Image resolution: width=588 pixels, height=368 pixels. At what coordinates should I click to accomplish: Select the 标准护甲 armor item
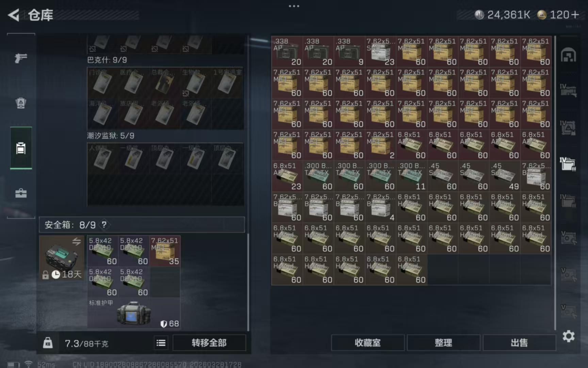coord(134,313)
